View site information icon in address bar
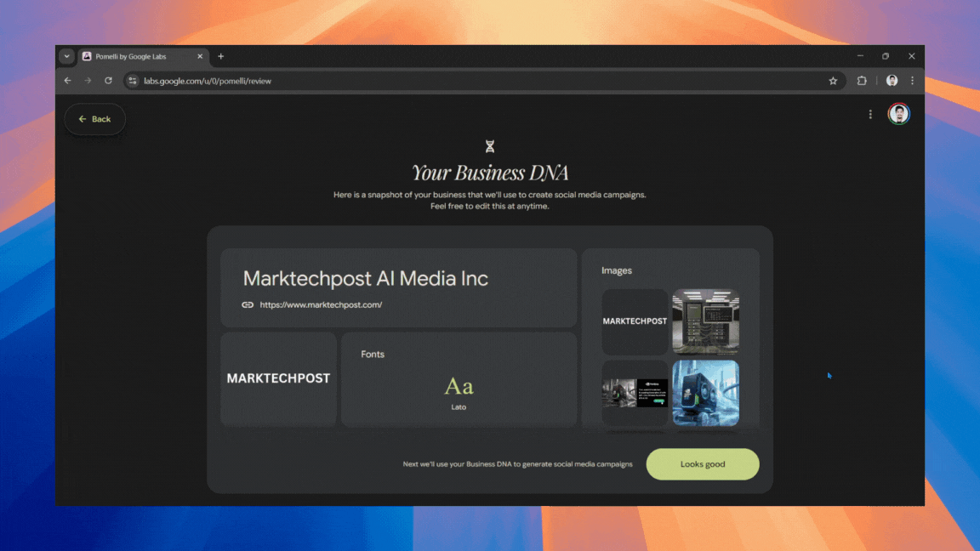The width and height of the screenshot is (980, 551). (x=133, y=81)
